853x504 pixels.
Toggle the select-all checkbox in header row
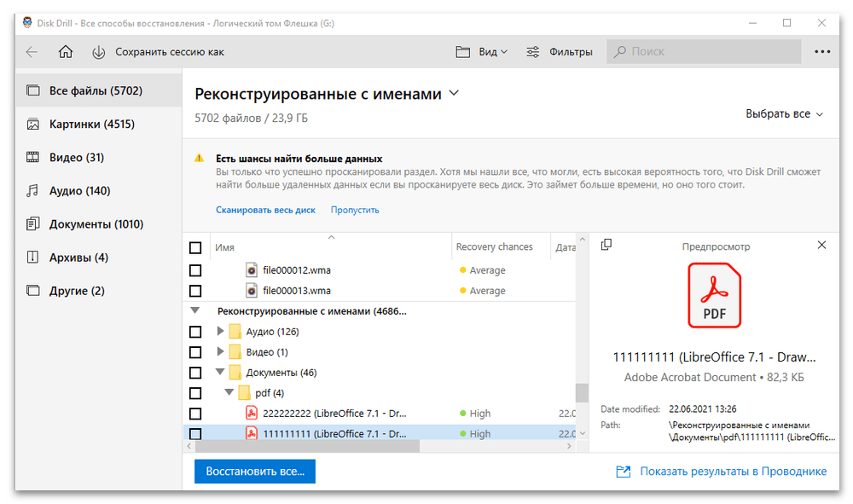click(195, 248)
